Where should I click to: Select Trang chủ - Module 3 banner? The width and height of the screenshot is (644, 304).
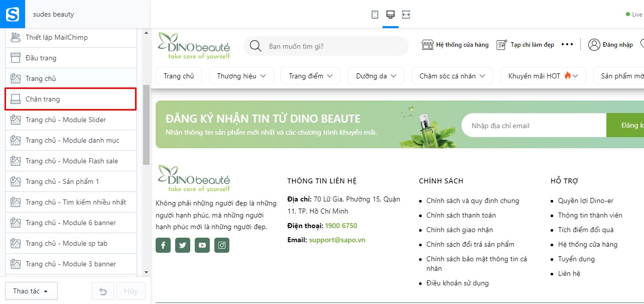pos(71,264)
